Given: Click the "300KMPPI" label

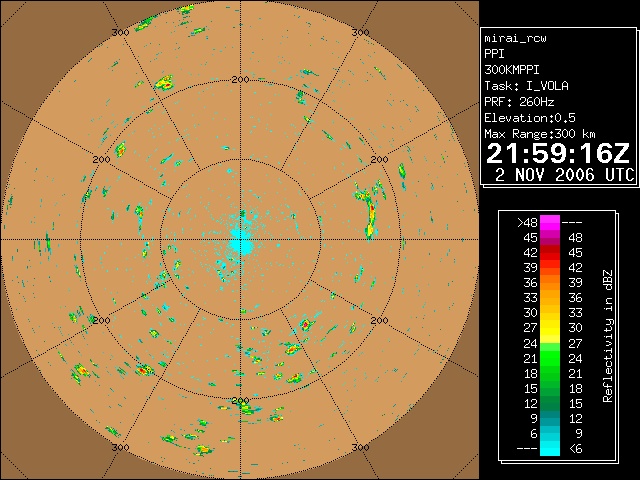Looking at the screenshot, I should click(512, 70).
